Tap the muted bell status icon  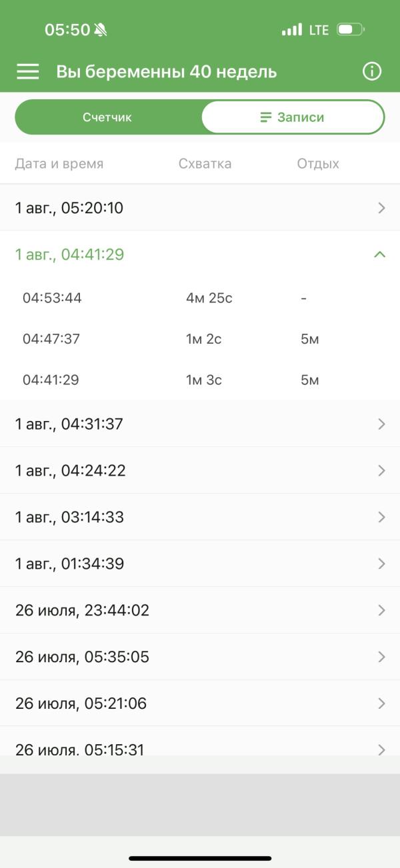[101, 30]
